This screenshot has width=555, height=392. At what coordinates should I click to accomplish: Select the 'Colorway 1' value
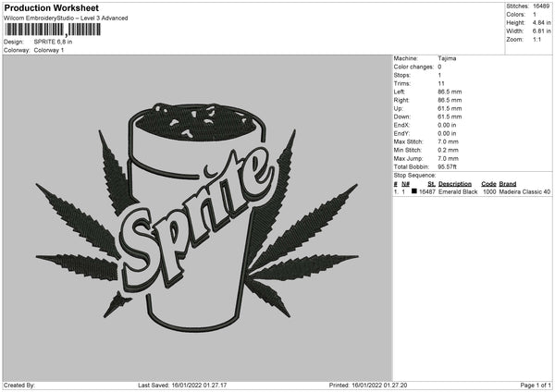(49, 50)
